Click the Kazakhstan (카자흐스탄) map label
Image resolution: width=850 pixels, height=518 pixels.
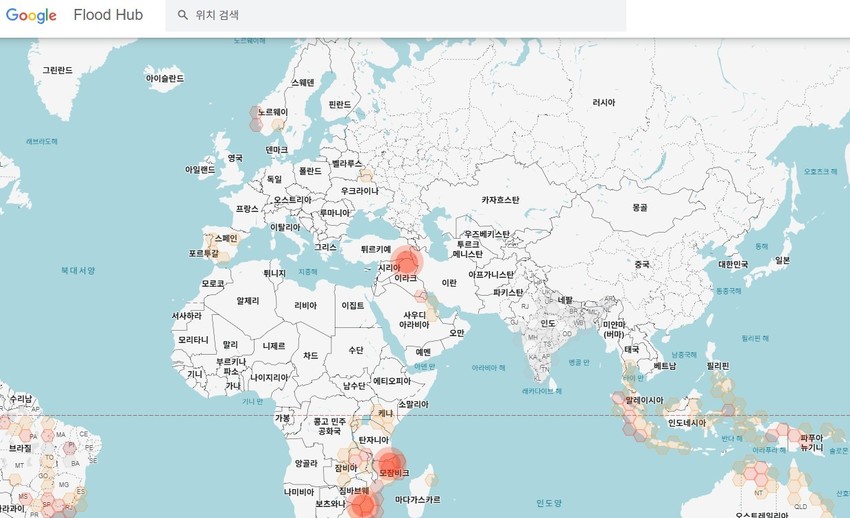point(500,200)
